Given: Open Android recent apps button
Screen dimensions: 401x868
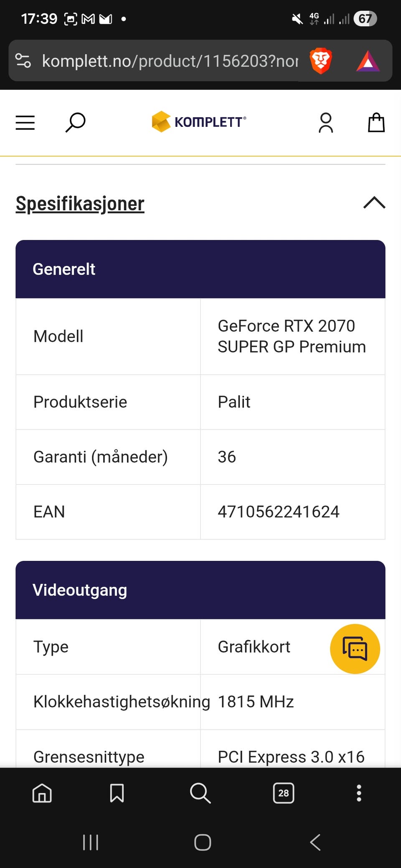Looking at the screenshot, I should tap(91, 842).
